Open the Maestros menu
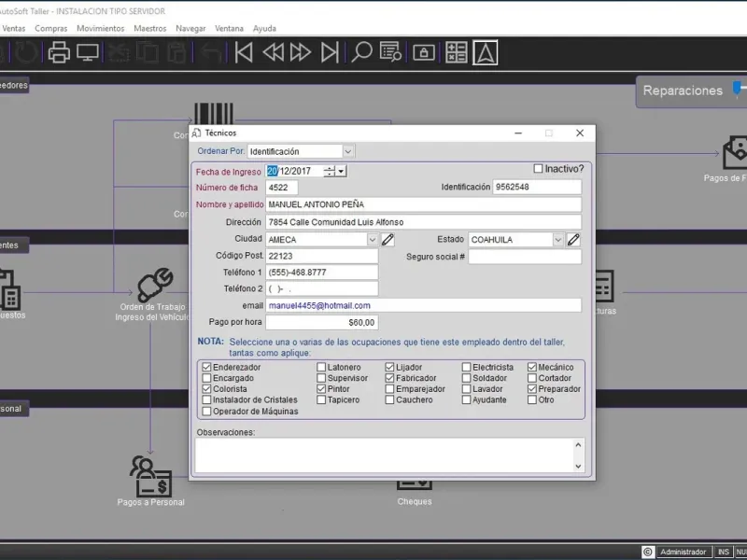 coord(150,29)
